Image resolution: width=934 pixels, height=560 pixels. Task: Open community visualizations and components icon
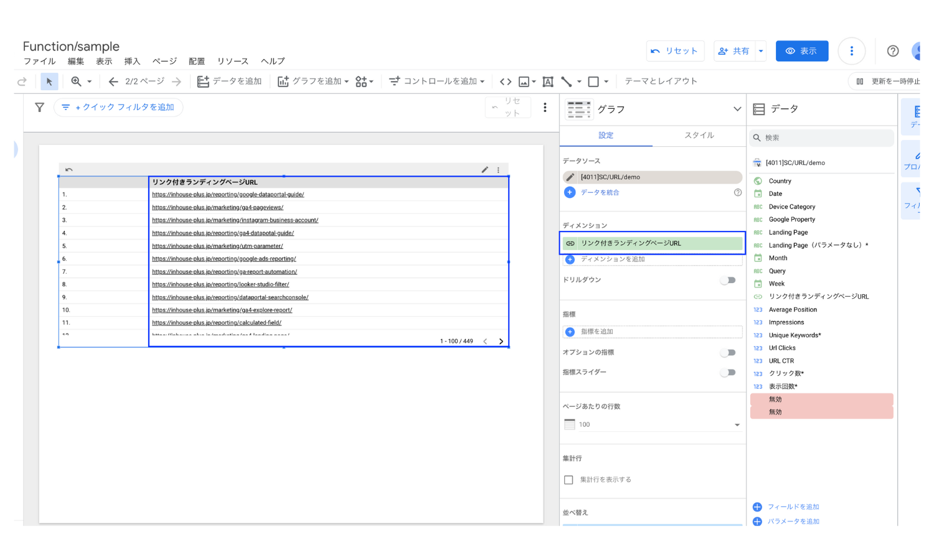click(x=361, y=82)
